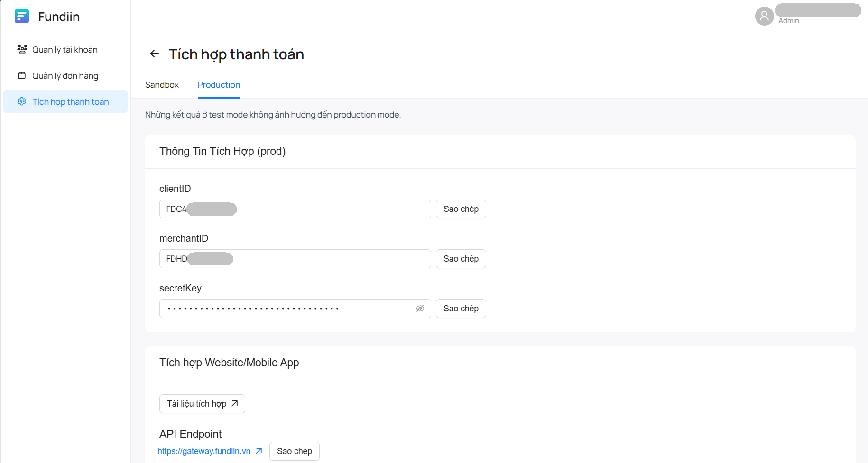Toggle secretKey visibility eye icon
Image resolution: width=868 pixels, height=463 pixels.
(x=420, y=309)
